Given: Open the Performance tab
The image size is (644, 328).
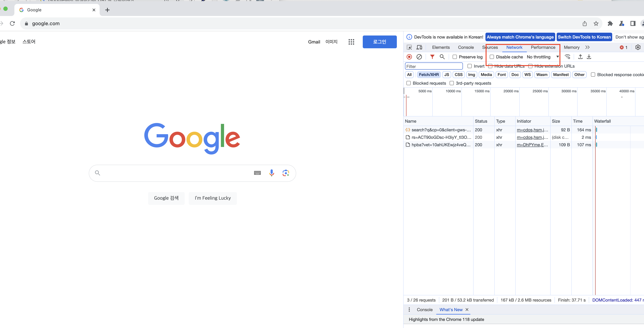Looking at the screenshot, I should click(x=543, y=47).
